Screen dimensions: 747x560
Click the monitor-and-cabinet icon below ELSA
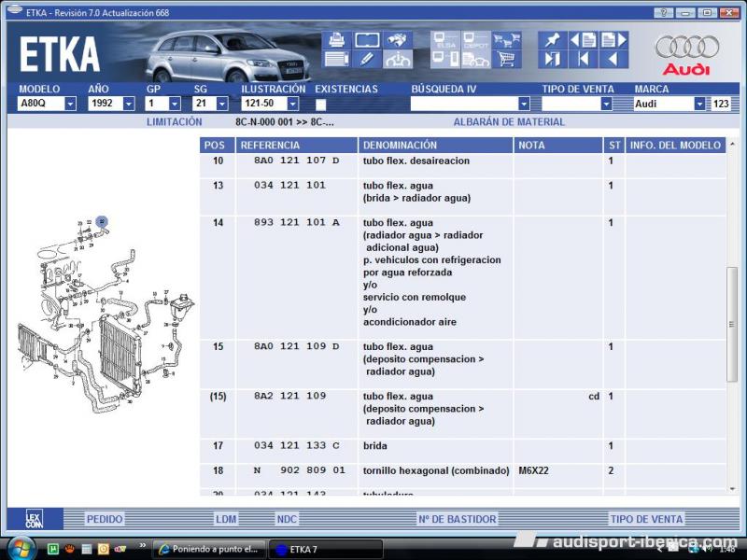click(x=445, y=59)
